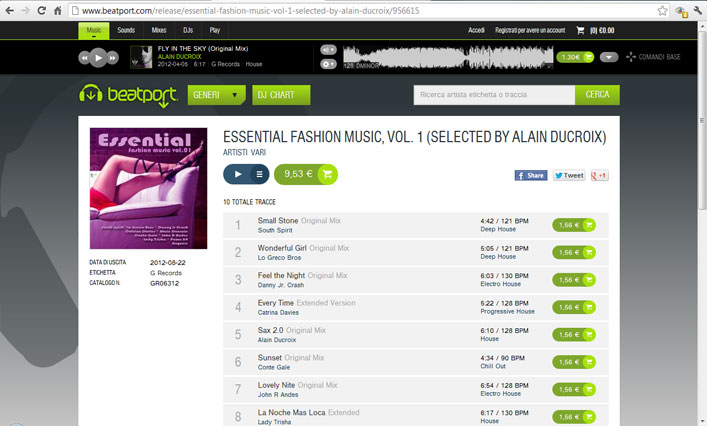Open COMANDI BASE player options
Viewport: 707px width, 426px height.
(x=653, y=57)
